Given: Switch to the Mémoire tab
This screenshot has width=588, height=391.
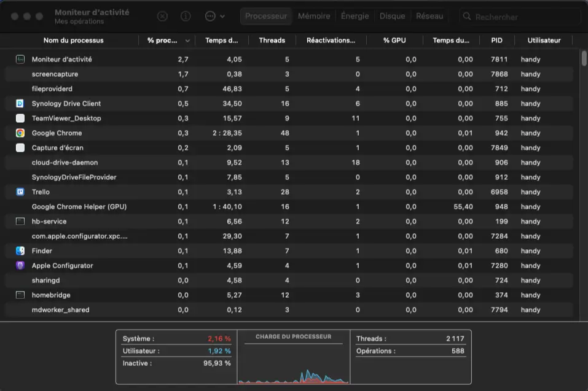Looking at the screenshot, I should coord(313,17).
